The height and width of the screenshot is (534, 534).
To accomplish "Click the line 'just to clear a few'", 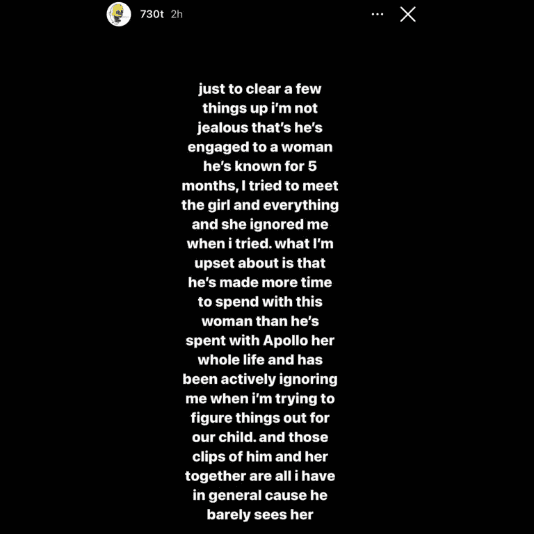I will click(x=260, y=89).
